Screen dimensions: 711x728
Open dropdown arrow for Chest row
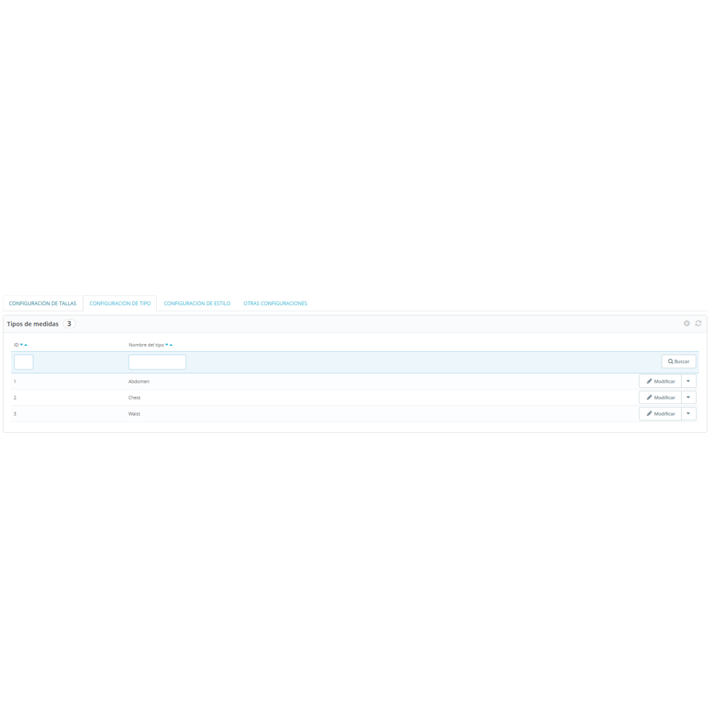[x=688, y=397]
